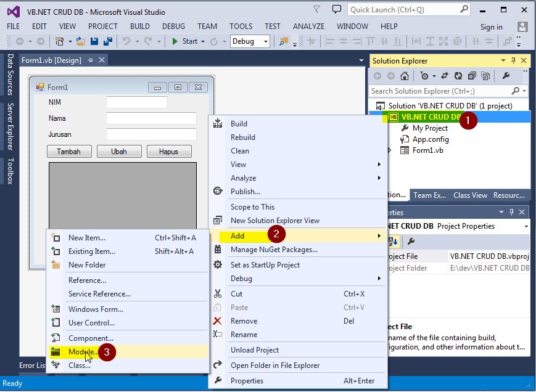
Task: Choose Windows Form... from Add submenu
Action: (127, 309)
